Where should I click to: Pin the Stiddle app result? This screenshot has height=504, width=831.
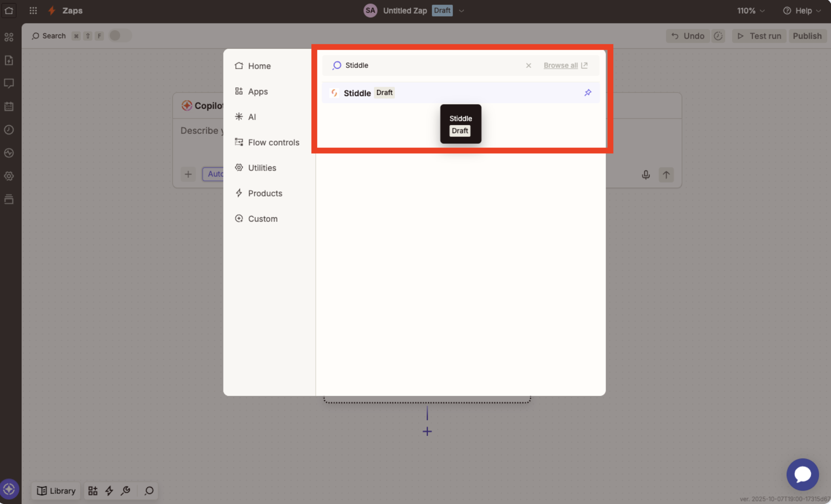587,92
